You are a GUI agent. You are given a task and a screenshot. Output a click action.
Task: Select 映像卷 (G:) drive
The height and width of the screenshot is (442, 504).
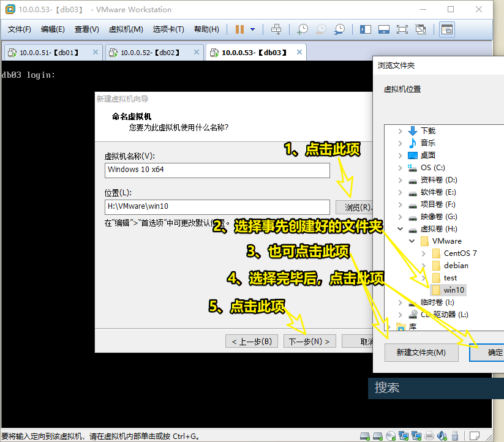point(438,217)
